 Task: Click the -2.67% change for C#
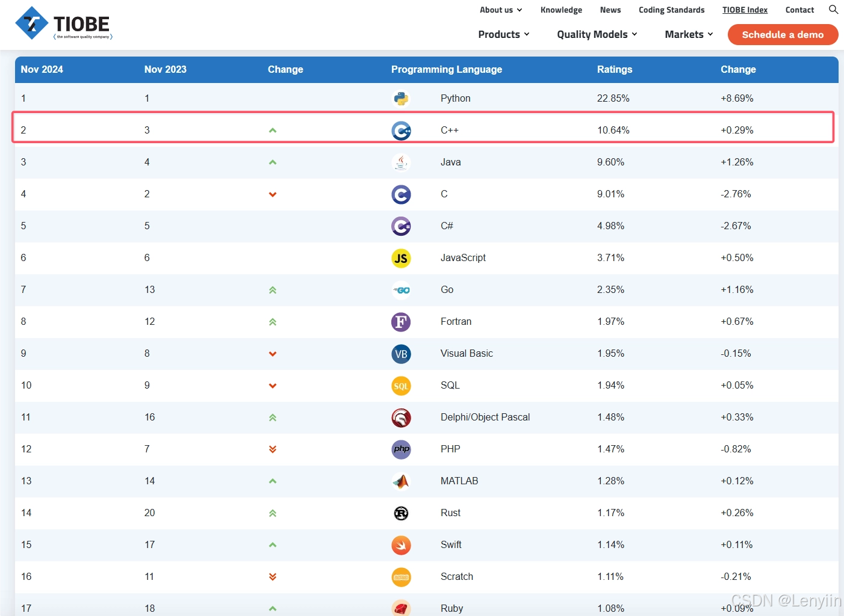[736, 226]
